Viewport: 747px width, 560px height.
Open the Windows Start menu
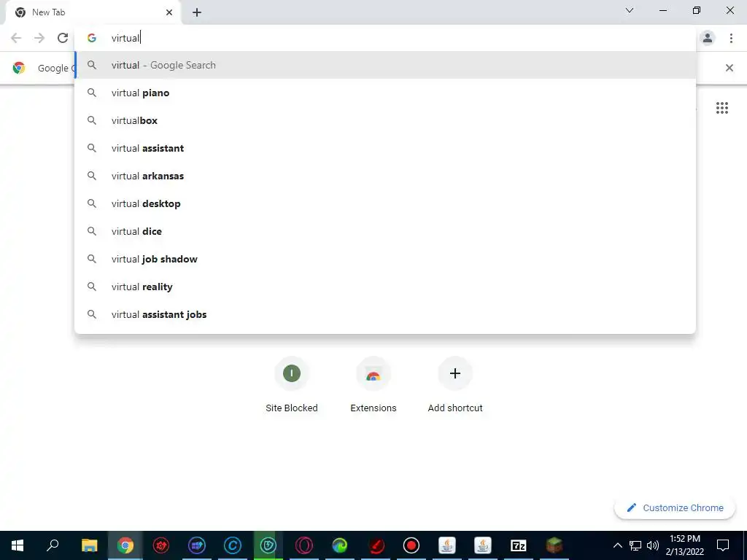(18, 545)
